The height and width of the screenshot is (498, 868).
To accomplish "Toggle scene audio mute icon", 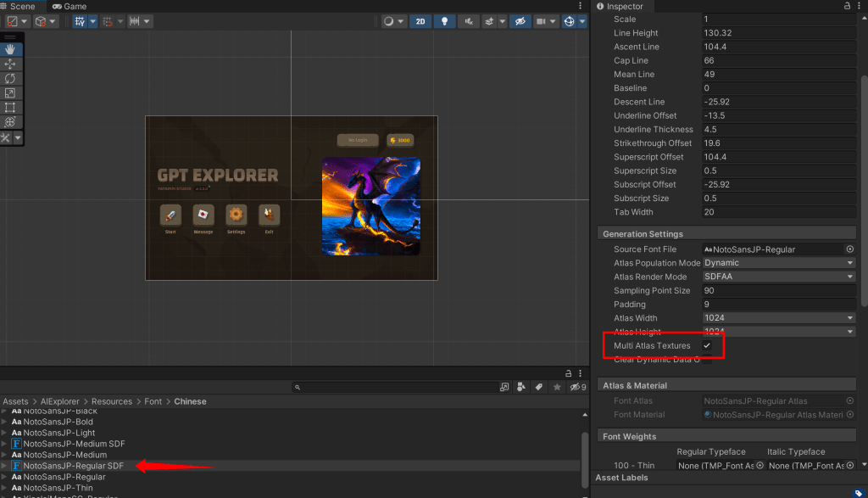I will [x=468, y=21].
